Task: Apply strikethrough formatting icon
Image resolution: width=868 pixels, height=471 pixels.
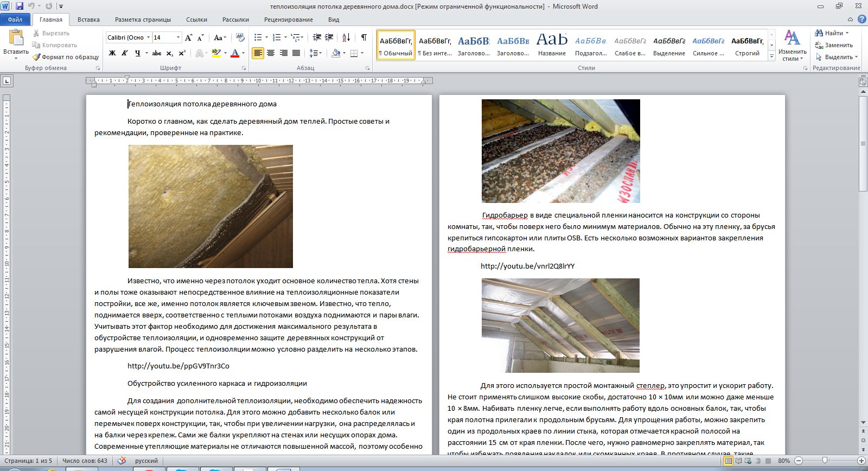Action: [157, 53]
